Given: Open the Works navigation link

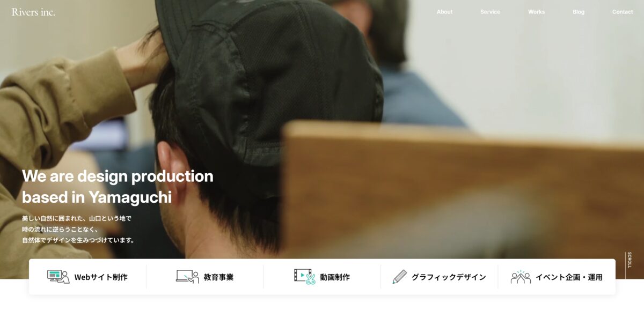Looking at the screenshot, I should click(536, 12).
